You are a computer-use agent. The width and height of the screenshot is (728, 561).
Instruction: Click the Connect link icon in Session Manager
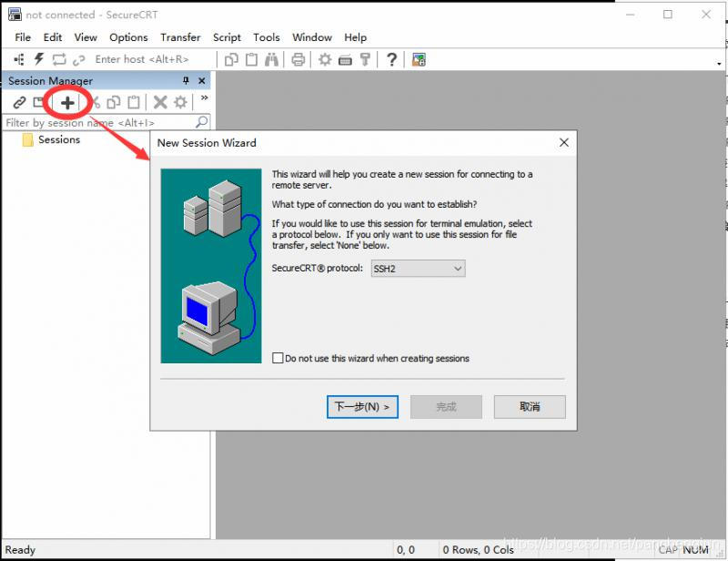[19, 102]
